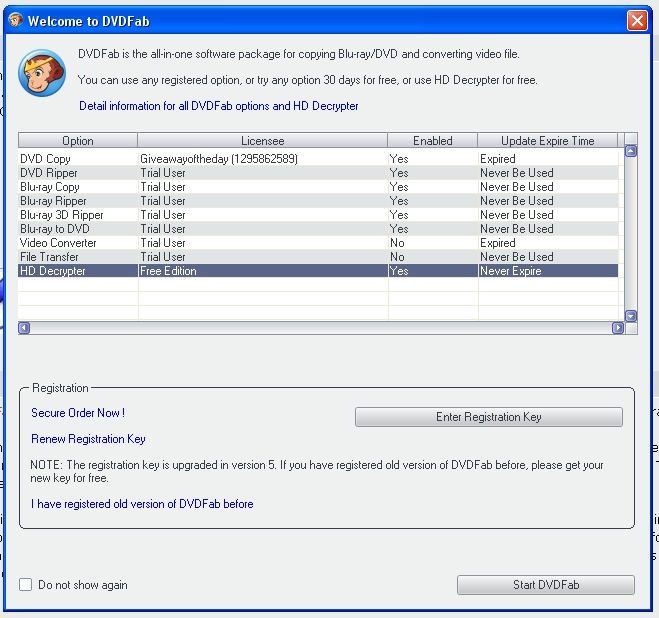Select the highlighted HD Decrypter row
Image resolution: width=659 pixels, height=618 pixels.
(318, 271)
